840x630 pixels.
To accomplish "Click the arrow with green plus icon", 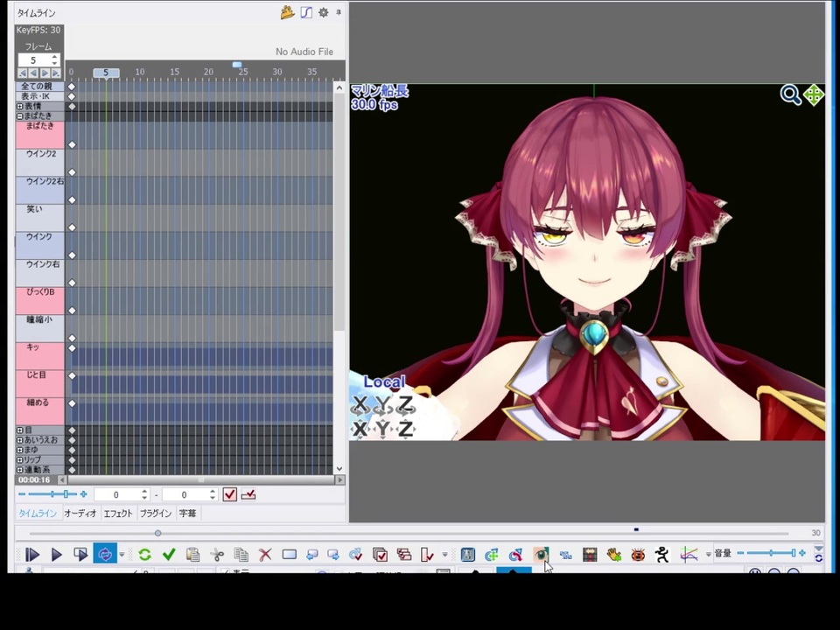I will pyautogui.click(x=491, y=555).
